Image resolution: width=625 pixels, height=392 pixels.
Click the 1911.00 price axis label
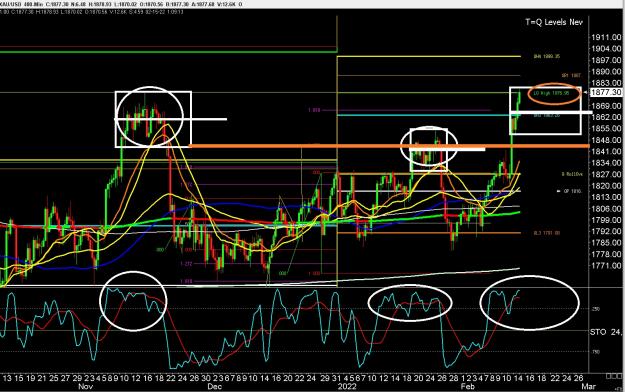[x=606, y=37]
